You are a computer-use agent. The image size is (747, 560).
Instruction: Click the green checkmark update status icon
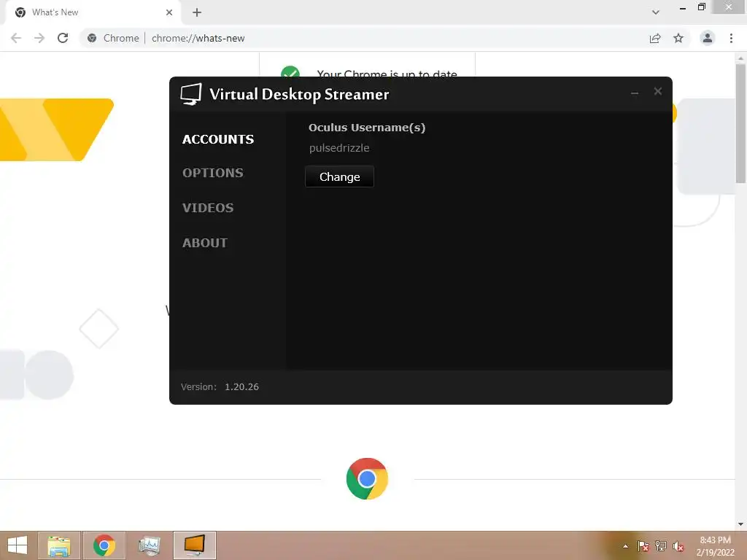point(290,71)
